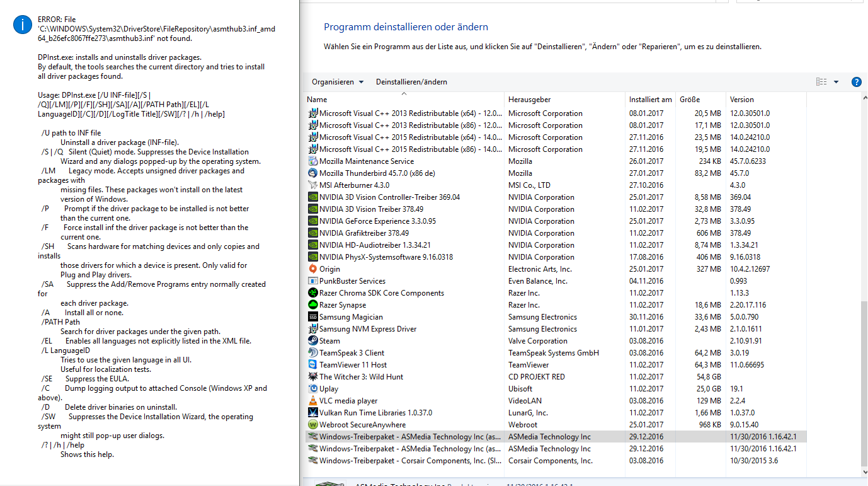Click the Razer Synapse icon
The height and width of the screenshot is (486, 868).
click(x=313, y=305)
